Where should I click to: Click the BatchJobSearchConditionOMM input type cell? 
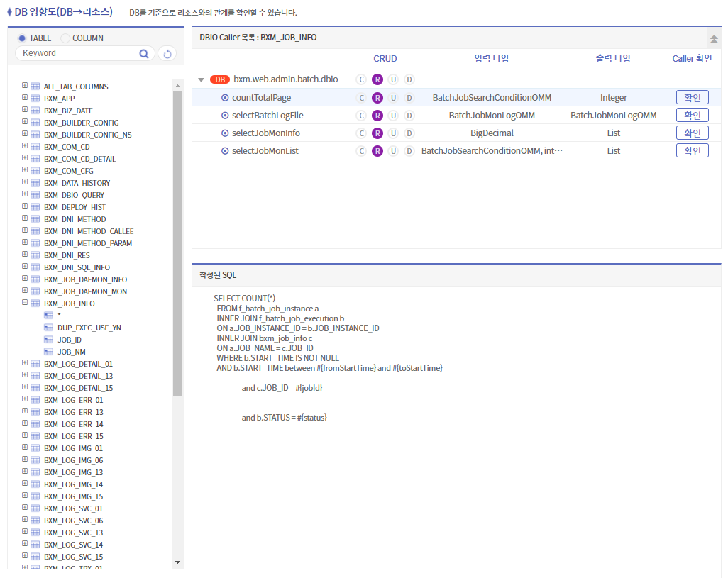coord(492,98)
